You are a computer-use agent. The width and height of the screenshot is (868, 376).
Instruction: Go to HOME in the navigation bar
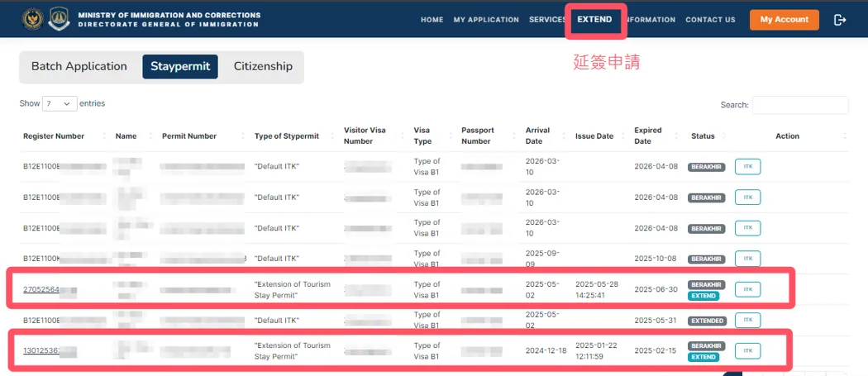pyautogui.click(x=432, y=19)
